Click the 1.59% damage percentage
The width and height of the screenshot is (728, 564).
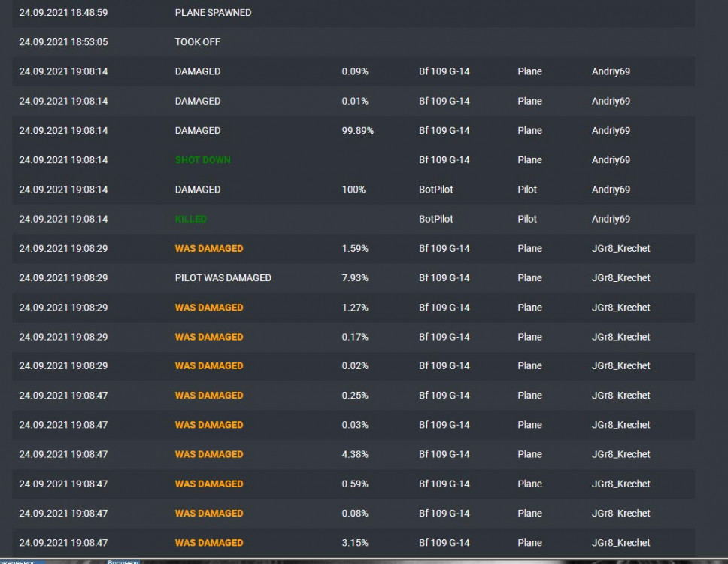click(355, 248)
